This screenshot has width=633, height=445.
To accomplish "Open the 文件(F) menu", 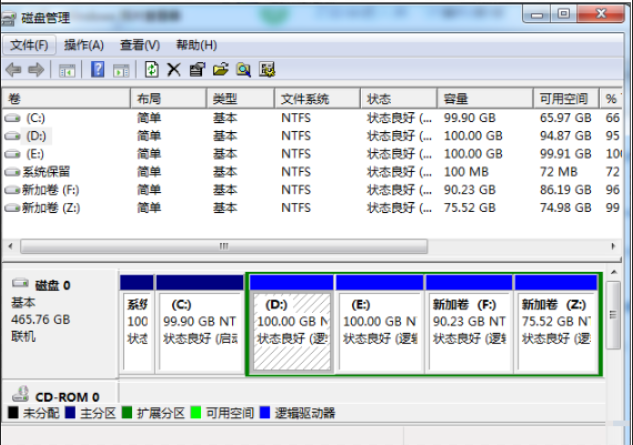I will [x=29, y=45].
